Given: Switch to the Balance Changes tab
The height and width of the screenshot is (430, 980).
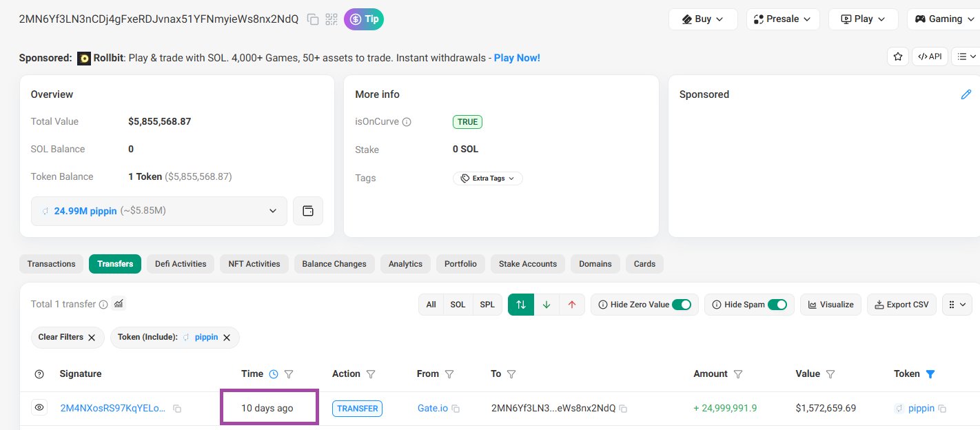Looking at the screenshot, I should (x=334, y=264).
